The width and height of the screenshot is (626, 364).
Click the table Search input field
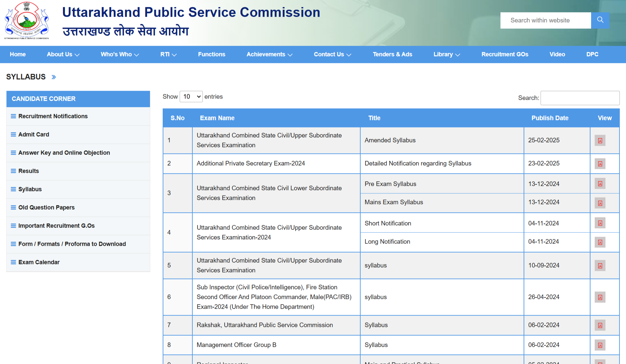pos(580,98)
